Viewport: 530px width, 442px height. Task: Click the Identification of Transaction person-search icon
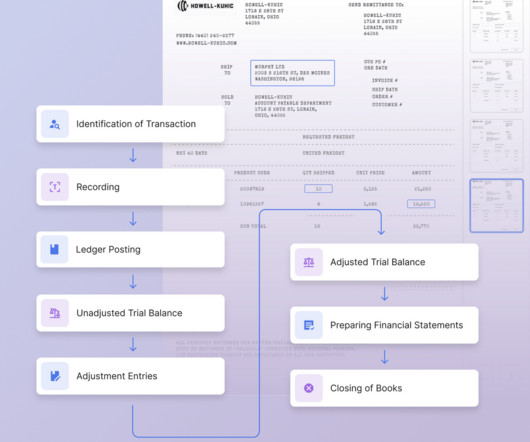pyautogui.click(x=55, y=124)
